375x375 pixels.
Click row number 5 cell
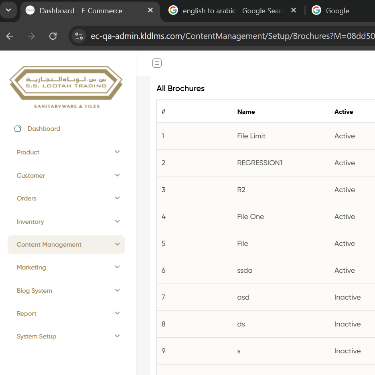(x=163, y=244)
